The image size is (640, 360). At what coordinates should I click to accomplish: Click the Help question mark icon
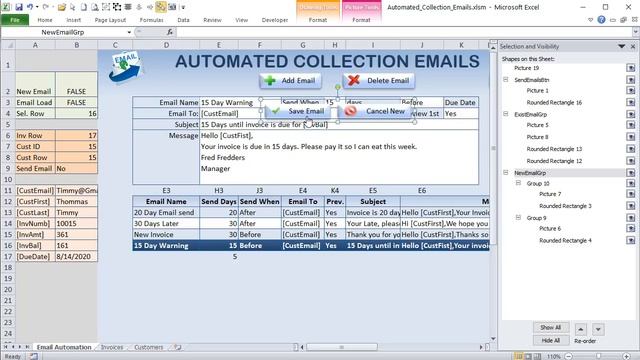[x=601, y=20]
